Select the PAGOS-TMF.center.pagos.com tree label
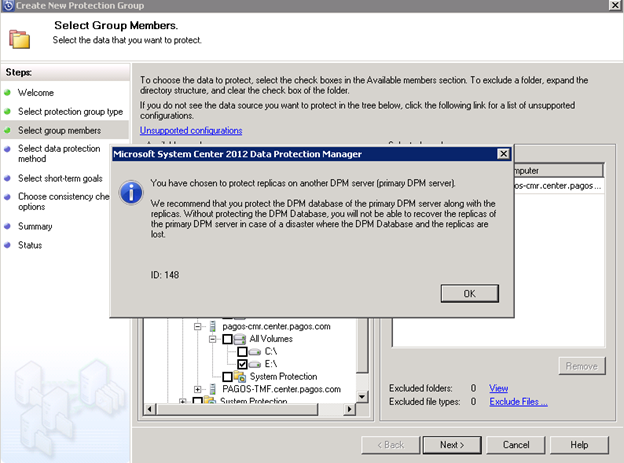The height and width of the screenshot is (463, 624). point(281,389)
